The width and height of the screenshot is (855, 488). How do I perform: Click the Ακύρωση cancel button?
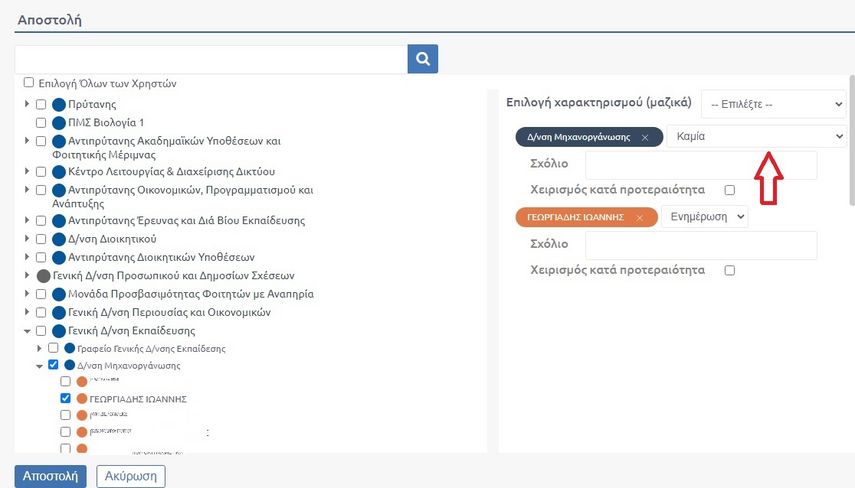point(131,476)
